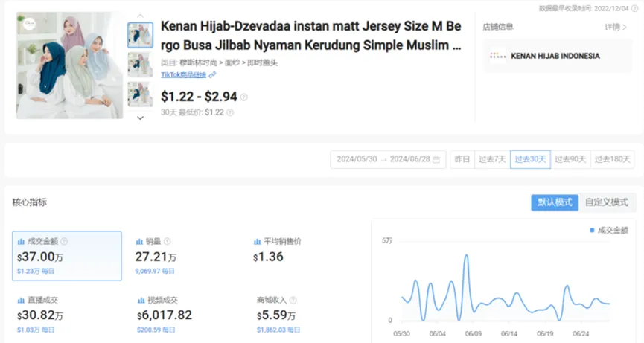Open the date range picker
Screen dimensions: 644x343
coord(387,159)
